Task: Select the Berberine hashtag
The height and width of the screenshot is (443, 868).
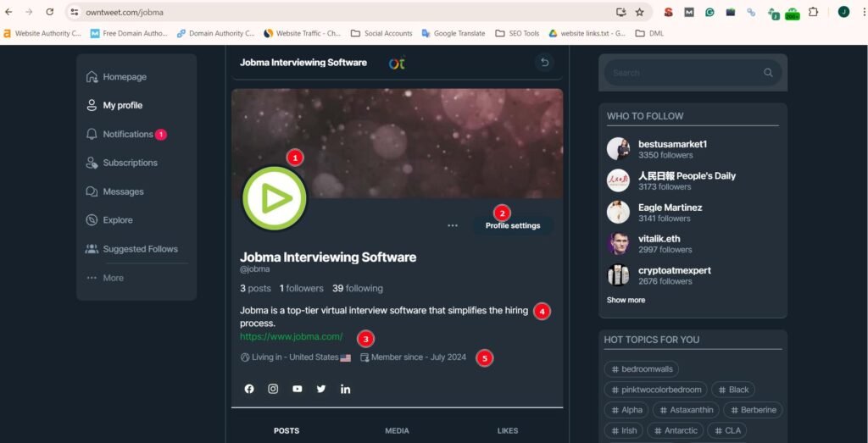Action: 753,410
